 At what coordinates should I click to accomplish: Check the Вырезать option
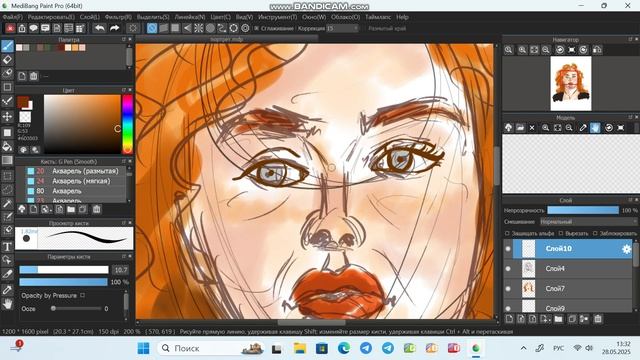coord(561,233)
